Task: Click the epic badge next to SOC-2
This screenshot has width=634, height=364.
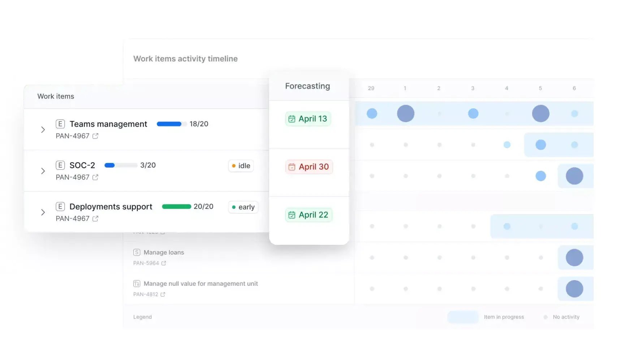Action: coord(60,165)
